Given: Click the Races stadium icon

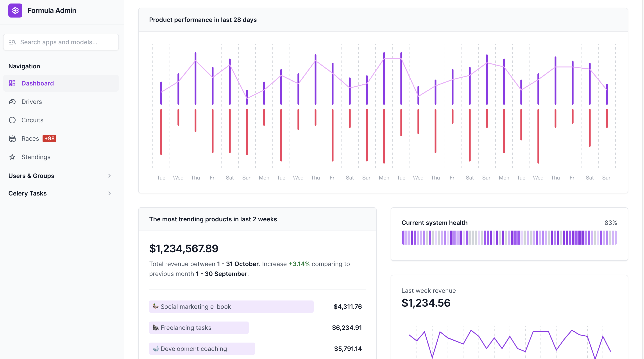Looking at the screenshot, I should coord(12,139).
